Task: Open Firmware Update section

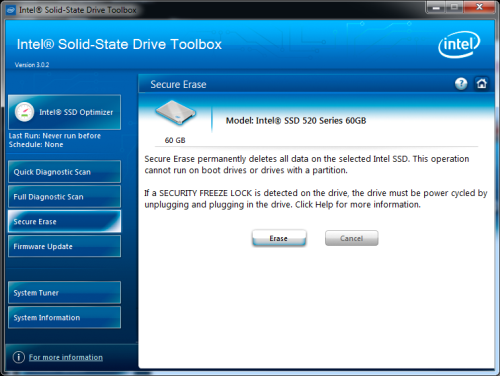Action: tap(65, 246)
